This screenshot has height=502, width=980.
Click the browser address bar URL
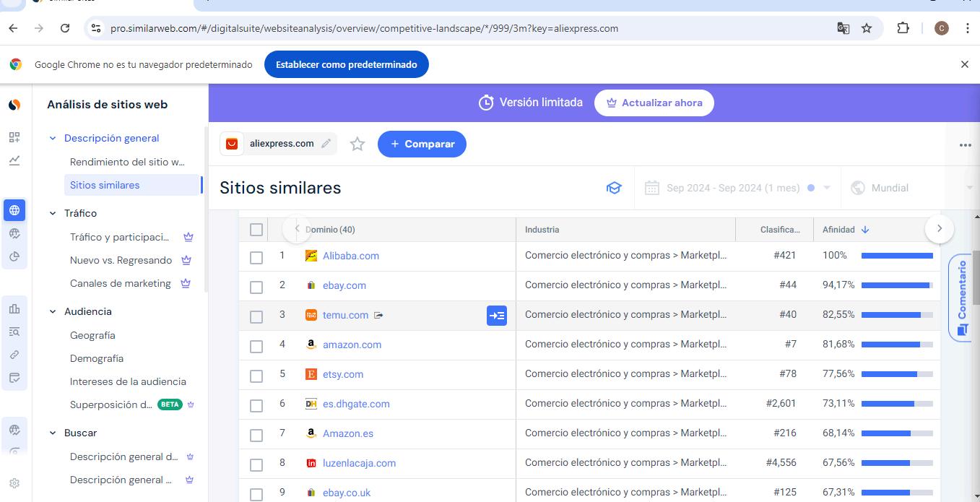pos(364,28)
